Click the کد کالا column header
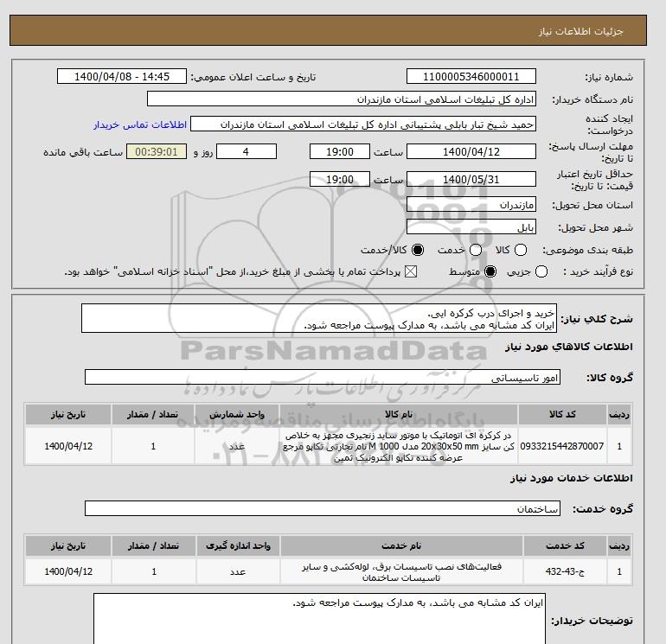666x644 pixels. [562, 414]
